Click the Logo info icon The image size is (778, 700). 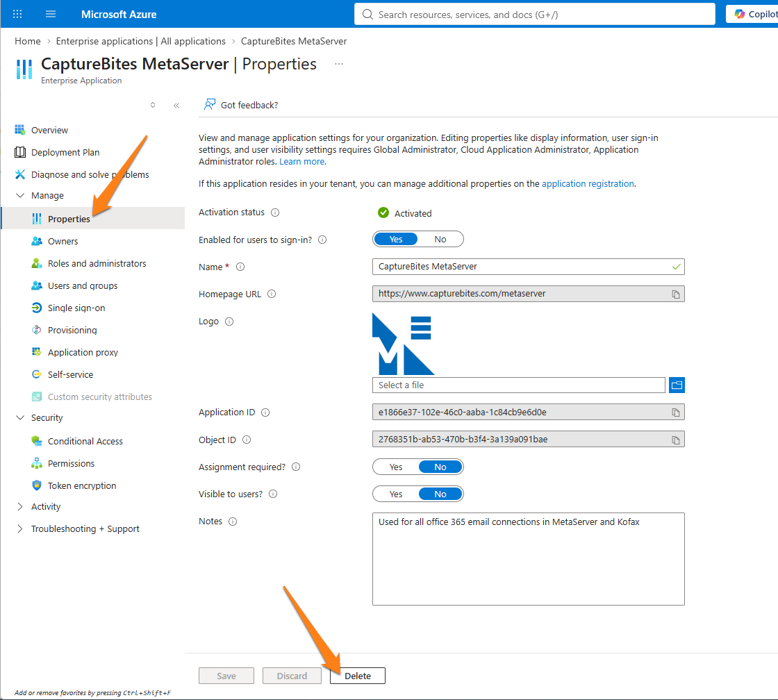(229, 322)
